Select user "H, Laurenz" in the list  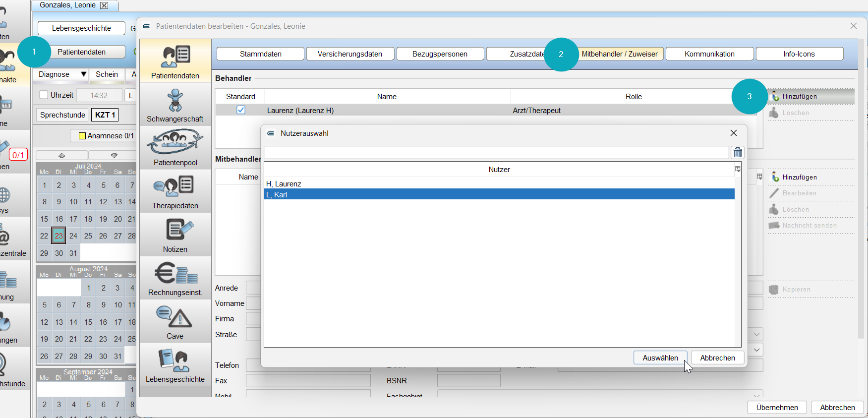pos(499,184)
